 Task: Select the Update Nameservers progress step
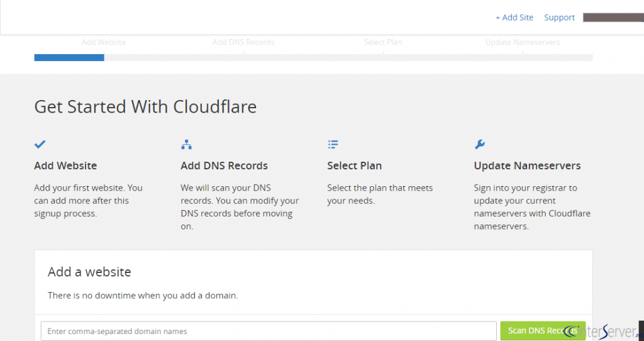[523, 42]
